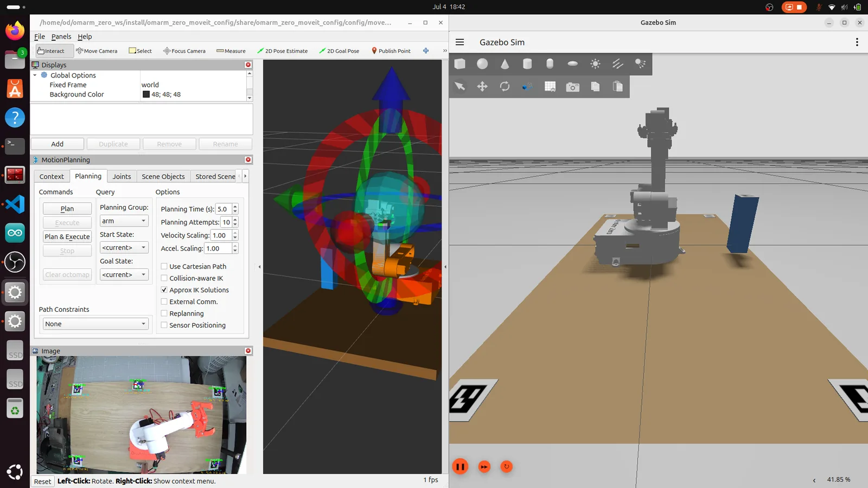This screenshot has width=868, height=488.
Task: Close the Image panel
Action: 248,351
